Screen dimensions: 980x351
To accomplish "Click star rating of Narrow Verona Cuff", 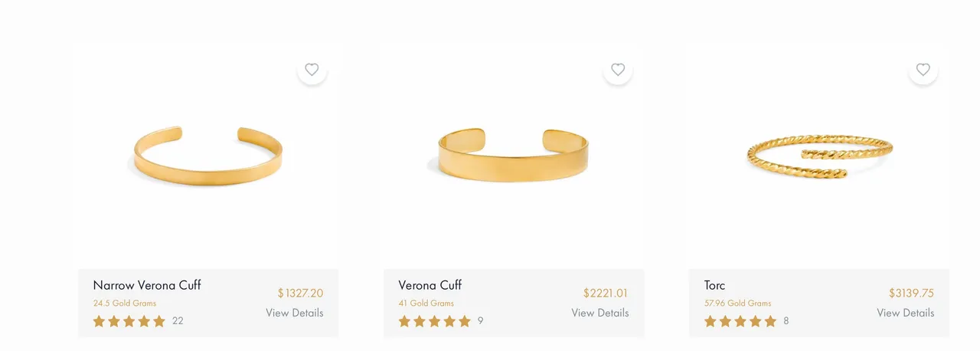I will 129,321.
